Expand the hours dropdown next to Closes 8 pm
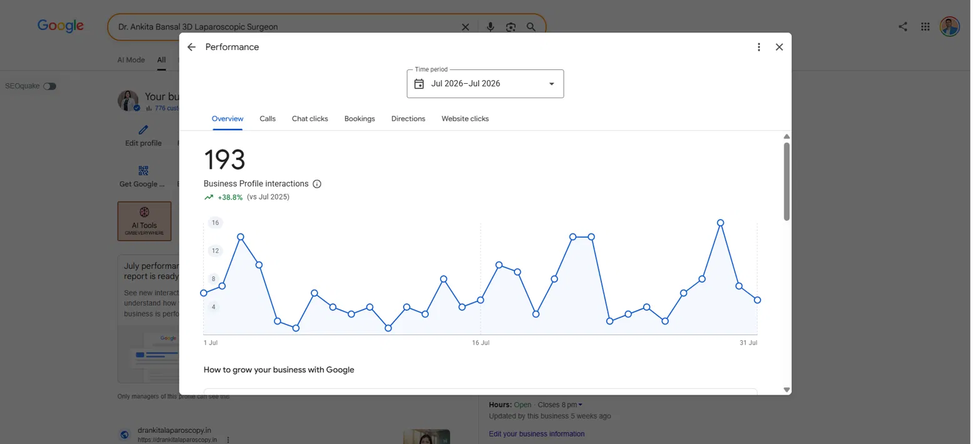 [x=581, y=405]
